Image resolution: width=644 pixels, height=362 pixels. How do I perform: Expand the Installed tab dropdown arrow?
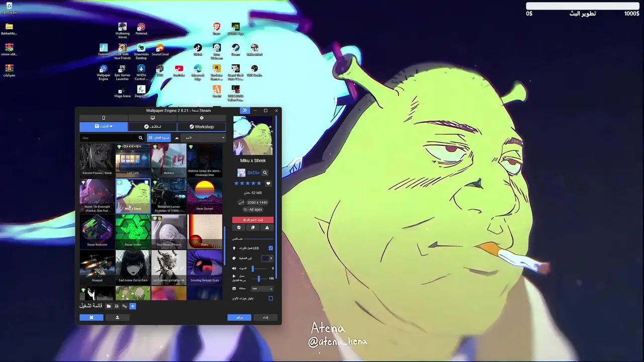111,127
